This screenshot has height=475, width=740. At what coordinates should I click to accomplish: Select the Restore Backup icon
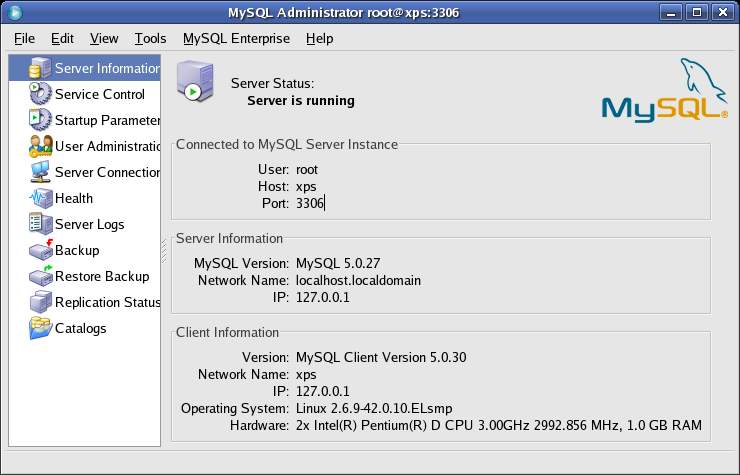coord(40,276)
